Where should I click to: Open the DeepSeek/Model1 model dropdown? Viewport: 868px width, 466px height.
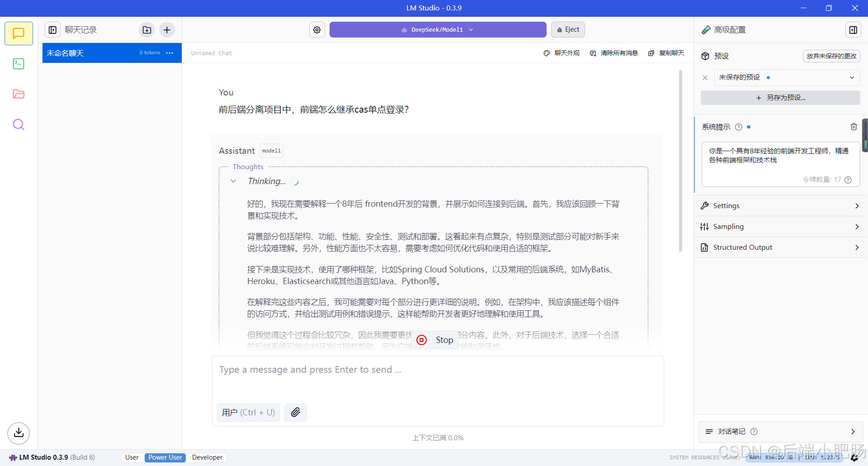[437, 29]
